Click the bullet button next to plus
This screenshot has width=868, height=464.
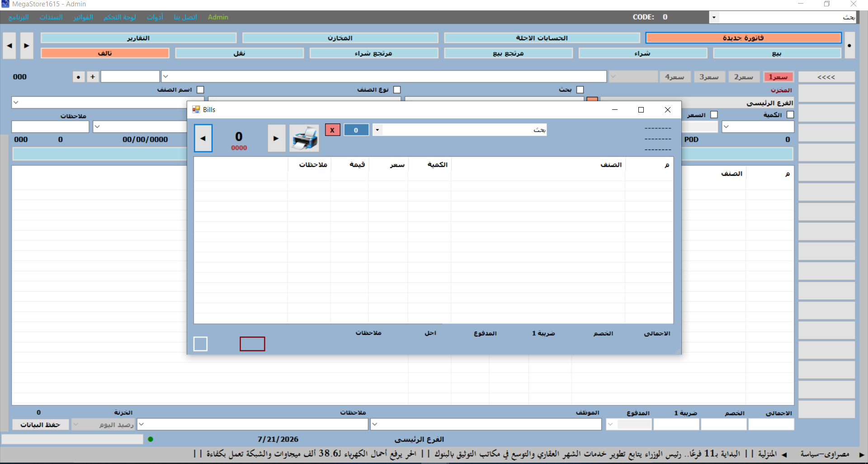[x=79, y=77]
